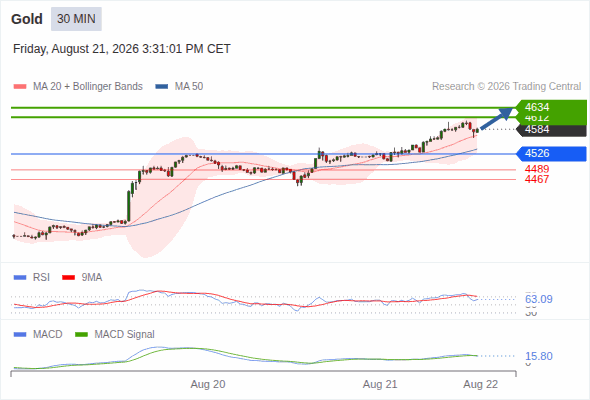Click the MACD blue legend marker
Image resolution: width=590 pixels, height=400 pixels.
pyautogui.click(x=20, y=335)
